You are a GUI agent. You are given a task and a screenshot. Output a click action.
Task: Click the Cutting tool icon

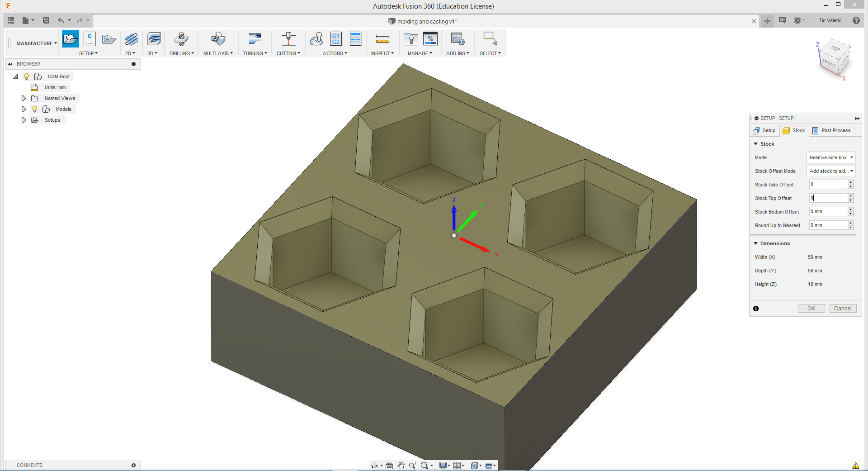(288, 39)
